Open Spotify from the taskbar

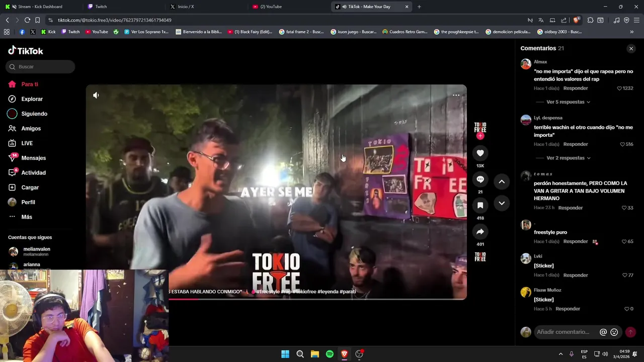(330, 354)
